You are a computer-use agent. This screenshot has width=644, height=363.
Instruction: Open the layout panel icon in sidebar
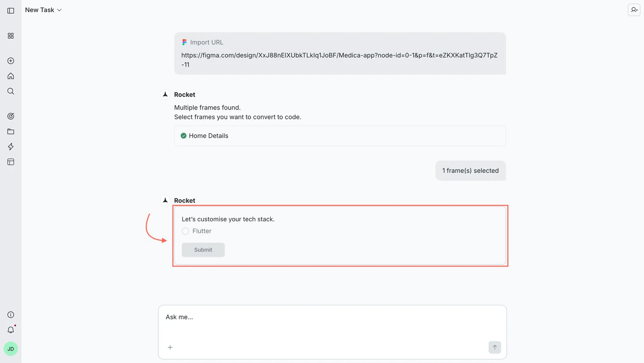click(x=11, y=162)
